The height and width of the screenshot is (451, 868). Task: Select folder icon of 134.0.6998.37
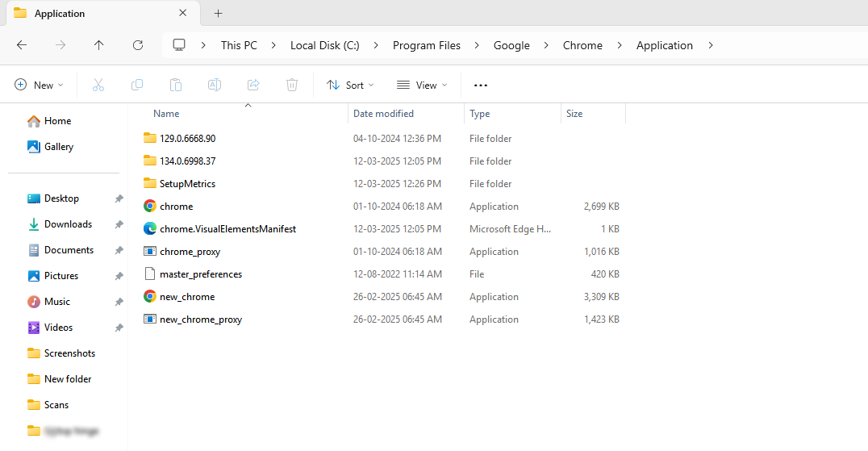tap(149, 161)
